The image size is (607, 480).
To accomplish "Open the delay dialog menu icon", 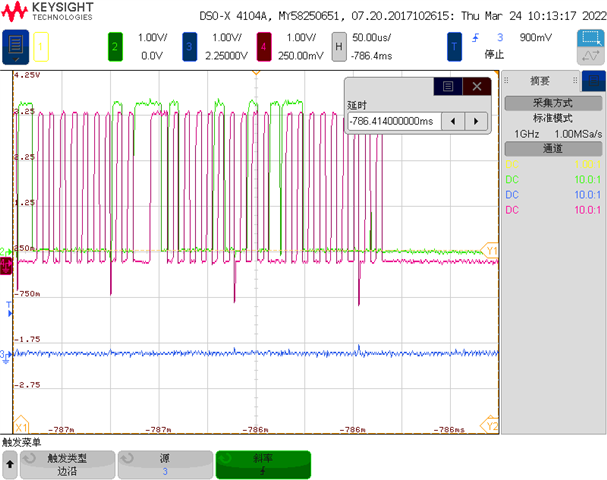I will coord(448,86).
